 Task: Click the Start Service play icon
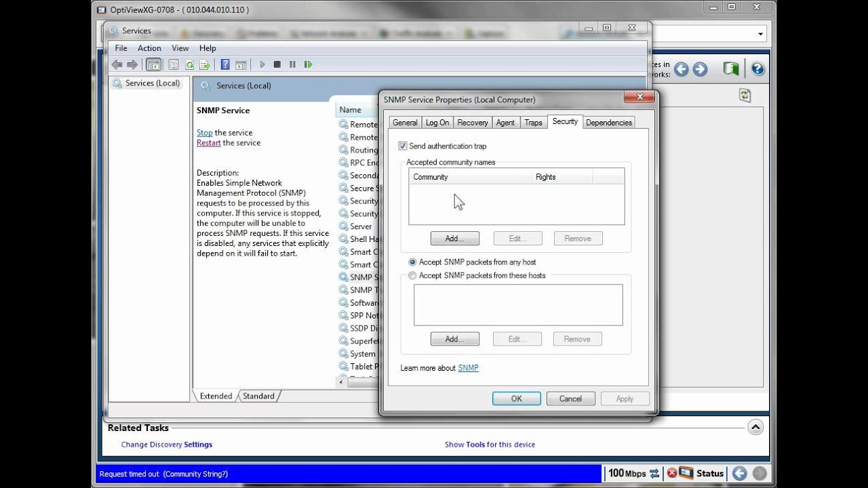coord(262,64)
